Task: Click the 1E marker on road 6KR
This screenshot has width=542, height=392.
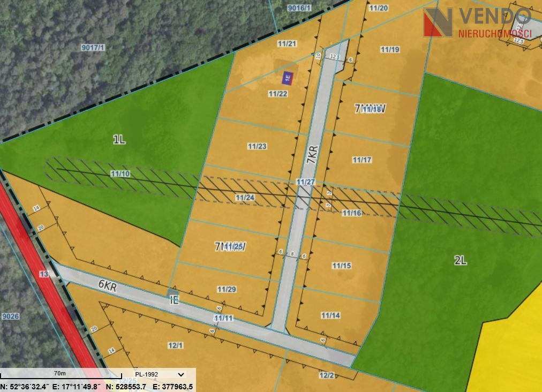Action: 174,300
